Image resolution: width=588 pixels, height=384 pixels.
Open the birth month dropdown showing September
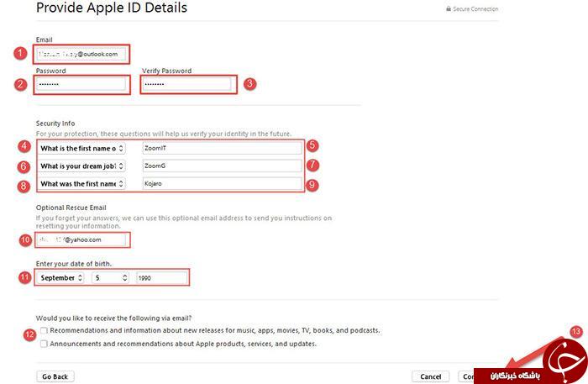60,278
